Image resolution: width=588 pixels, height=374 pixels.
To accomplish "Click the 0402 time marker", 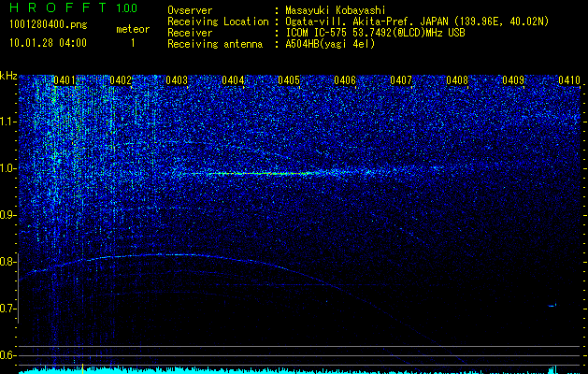I will [x=121, y=80].
